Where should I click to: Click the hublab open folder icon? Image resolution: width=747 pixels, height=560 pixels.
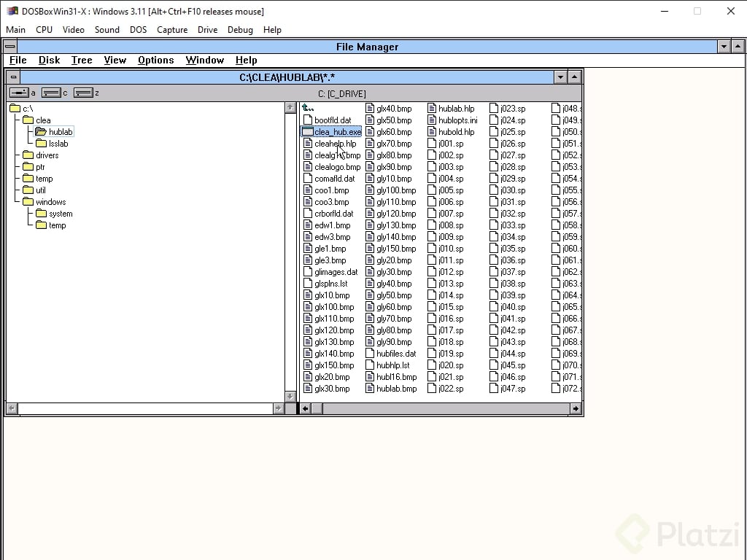pyautogui.click(x=41, y=132)
